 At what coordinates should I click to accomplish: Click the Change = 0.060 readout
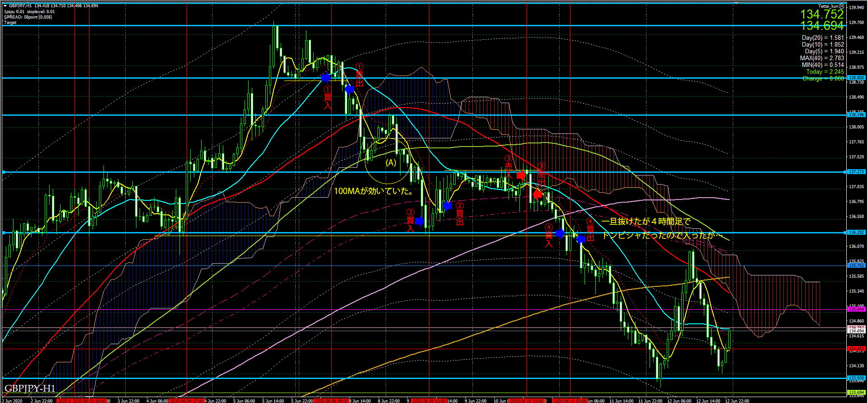click(823, 79)
